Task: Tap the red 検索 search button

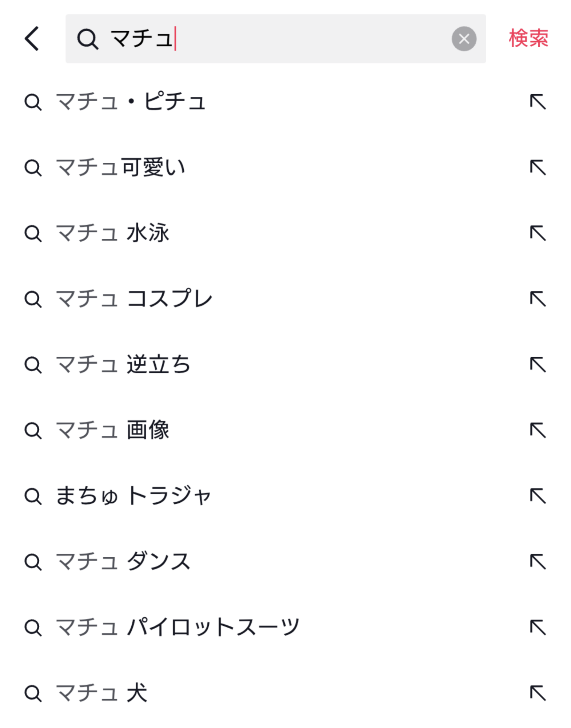Action: tap(528, 39)
